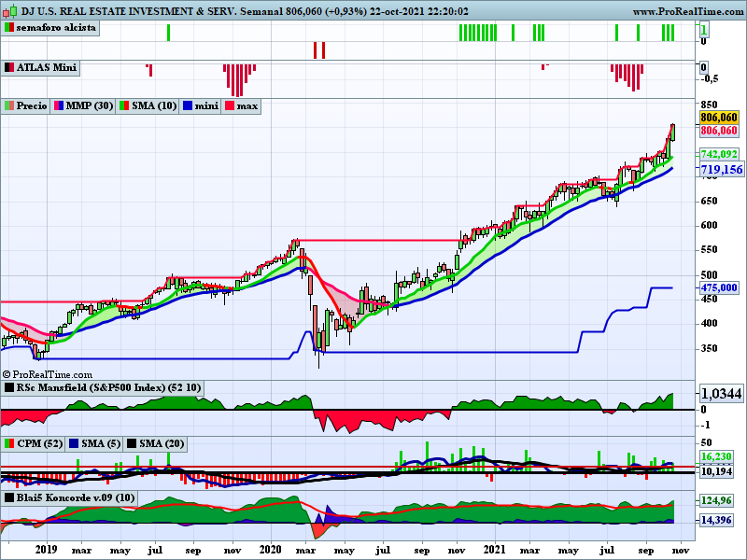The image size is (747, 560).
Task: Select the semaforo alcista indicator label
Action: 56,28
